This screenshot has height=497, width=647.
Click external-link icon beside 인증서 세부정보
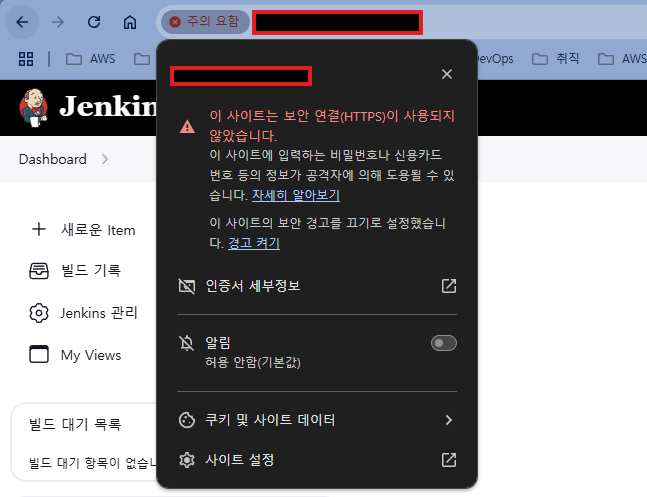click(x=449, y=286)
